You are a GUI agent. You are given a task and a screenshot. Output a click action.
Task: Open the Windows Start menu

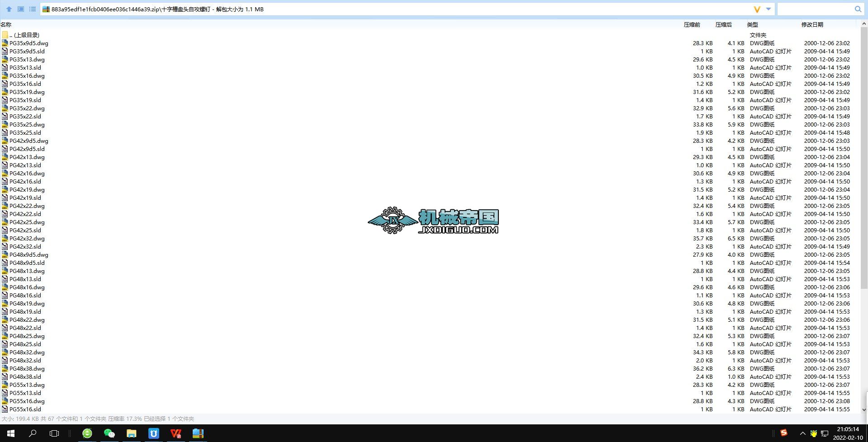point(11,433)
